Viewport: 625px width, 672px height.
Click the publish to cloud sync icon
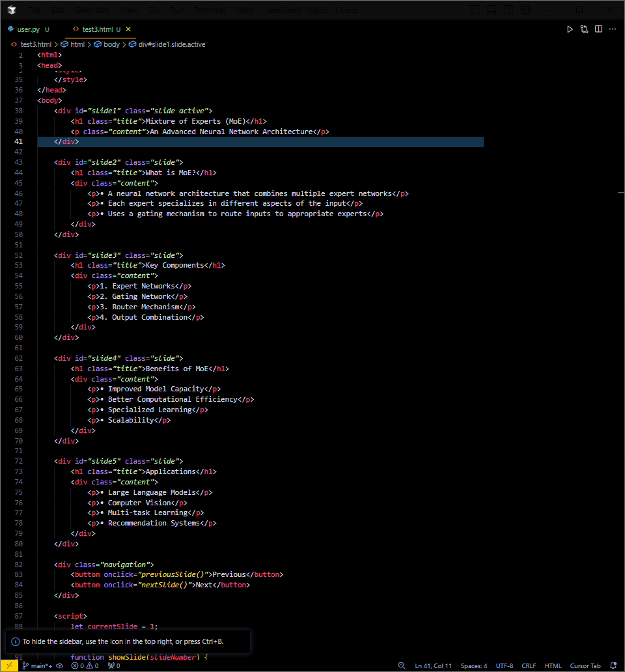point(59,665)
